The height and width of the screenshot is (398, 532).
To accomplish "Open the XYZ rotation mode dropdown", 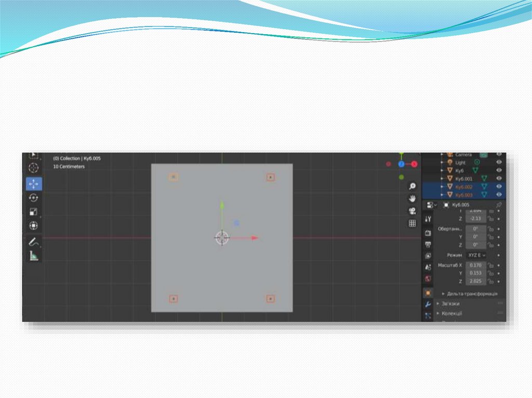I will click(x=475, y=255).
